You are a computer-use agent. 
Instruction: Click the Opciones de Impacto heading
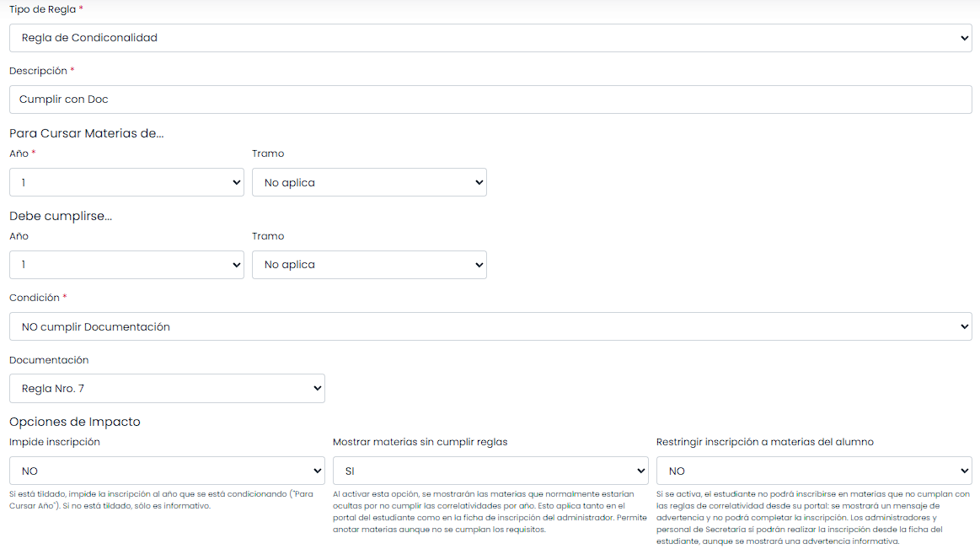75,422
